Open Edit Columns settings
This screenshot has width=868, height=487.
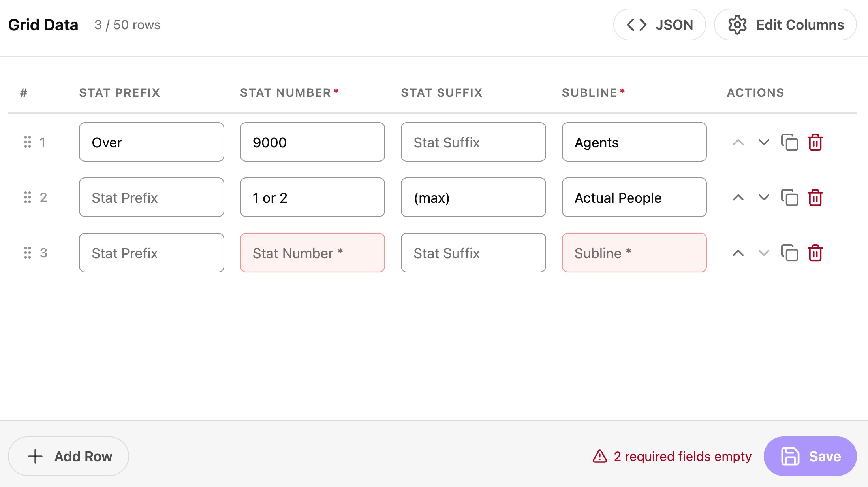pos(785,25)
